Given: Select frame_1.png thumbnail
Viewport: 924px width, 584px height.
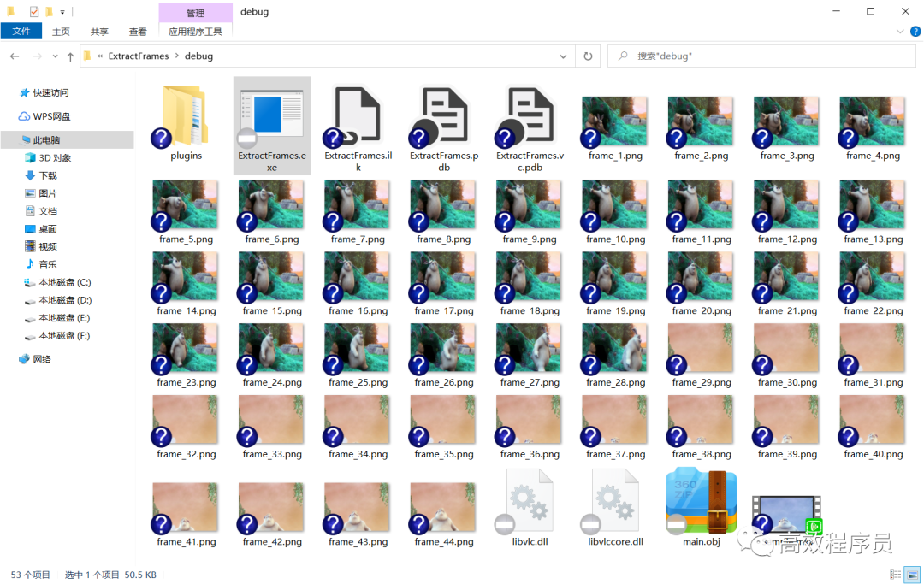Looking at the screenshot, I should click(614, 121).
